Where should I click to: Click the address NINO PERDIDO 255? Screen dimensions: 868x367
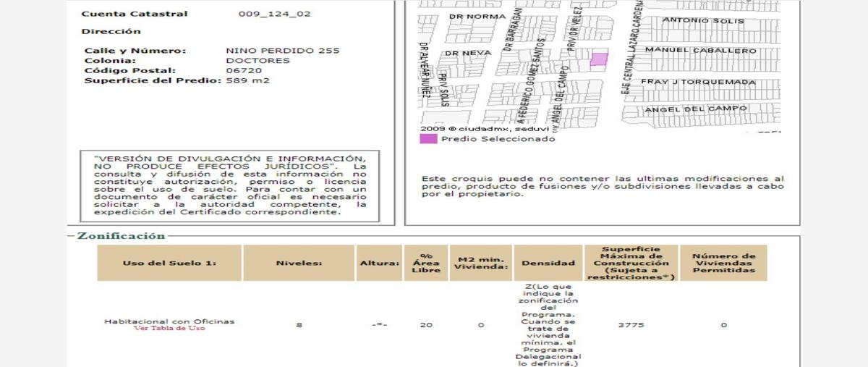coord(283,51)
